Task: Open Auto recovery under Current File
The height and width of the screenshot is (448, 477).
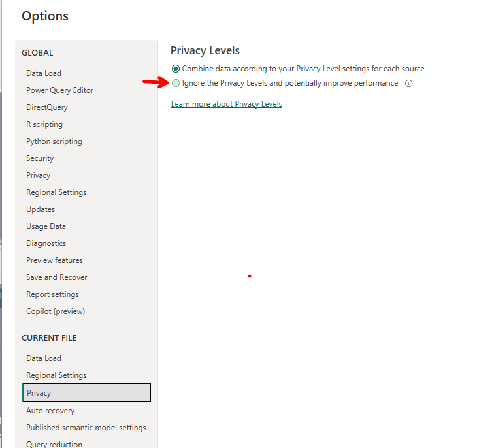Action: tap(50, 411)
